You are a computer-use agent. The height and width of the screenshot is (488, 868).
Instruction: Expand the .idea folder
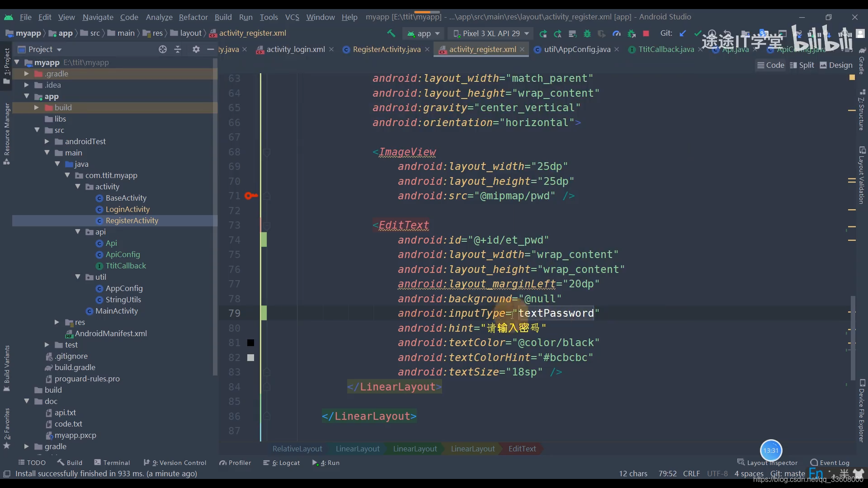click(26, 85)
